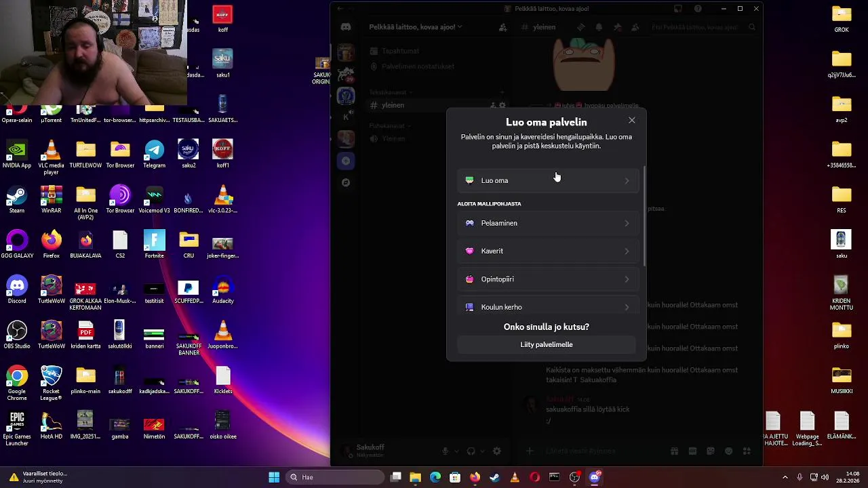The height and width of the screenshot is (488, 868).
Task: Select the Discord desktop shortcut
Action: (17, 289)
